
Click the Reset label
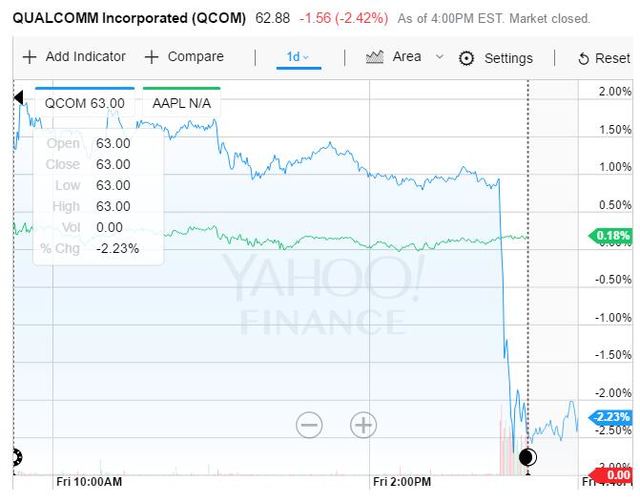(612, 59)
